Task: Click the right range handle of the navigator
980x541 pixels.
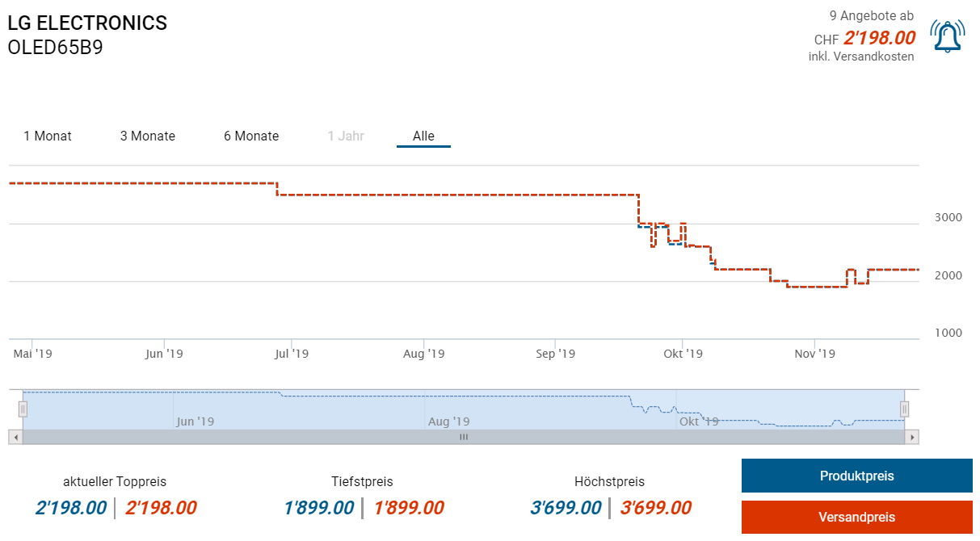Action: (x=905, y=409)
